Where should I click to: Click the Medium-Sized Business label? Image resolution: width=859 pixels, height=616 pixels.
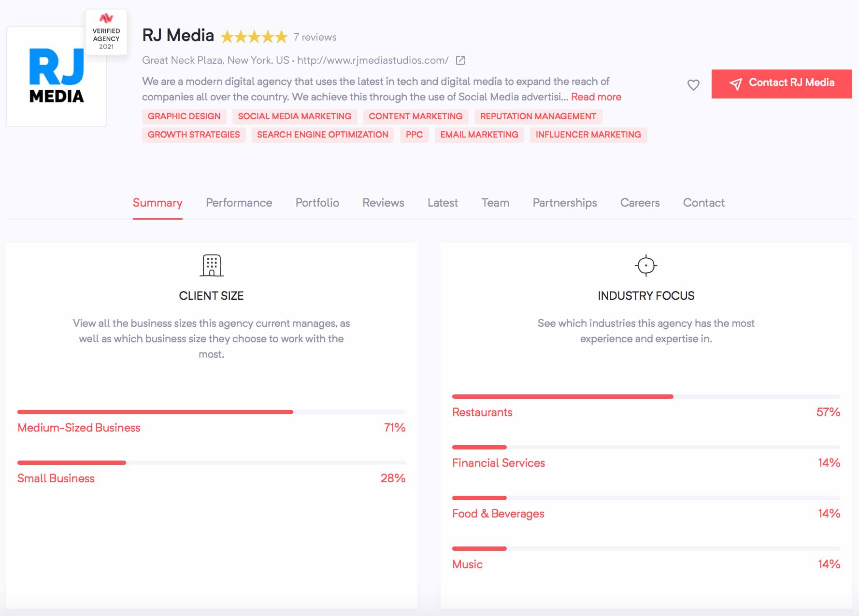point(79,428)
